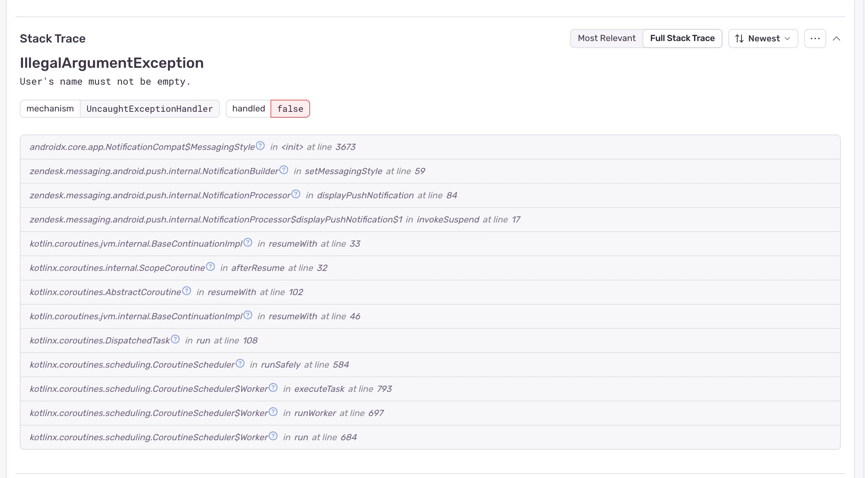Click question icon on executeTask Worker frame
Viewport: 868px width, 478px height.
(x=273, y=388)
